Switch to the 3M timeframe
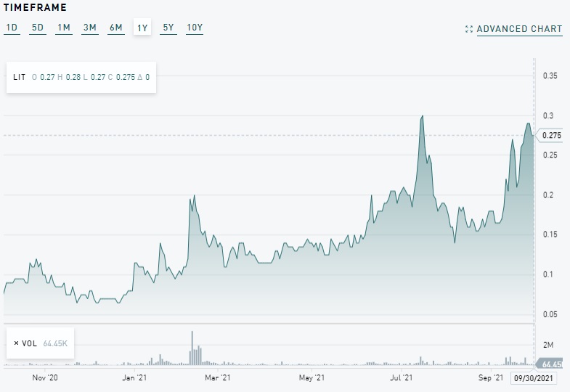 (x=90, y=28)
